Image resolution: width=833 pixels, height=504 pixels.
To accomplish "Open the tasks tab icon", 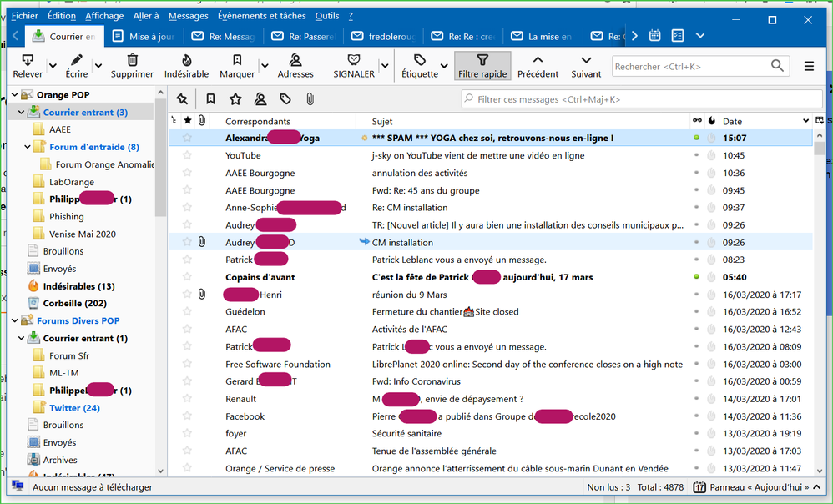I will point(678,36).
